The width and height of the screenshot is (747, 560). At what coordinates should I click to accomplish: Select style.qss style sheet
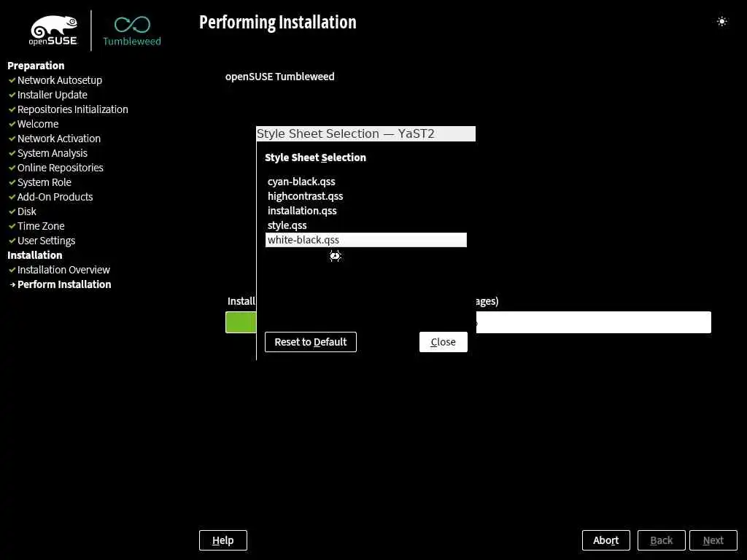point(366,225)
